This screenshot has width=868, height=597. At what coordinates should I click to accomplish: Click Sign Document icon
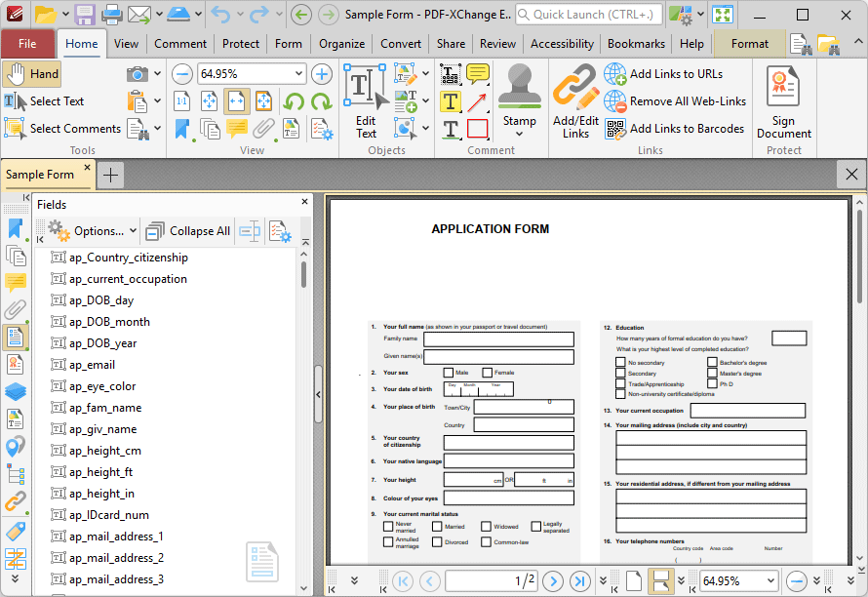[783, 101]
